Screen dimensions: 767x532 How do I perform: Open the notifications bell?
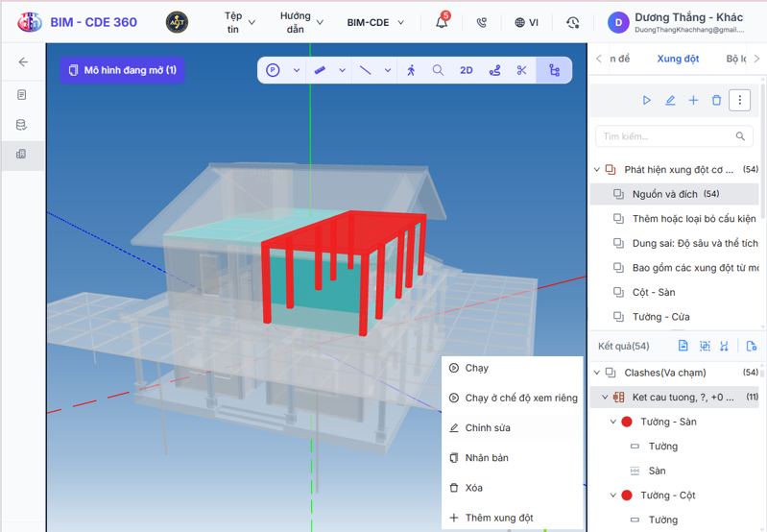pyautogui.click(x=442, y=22)
